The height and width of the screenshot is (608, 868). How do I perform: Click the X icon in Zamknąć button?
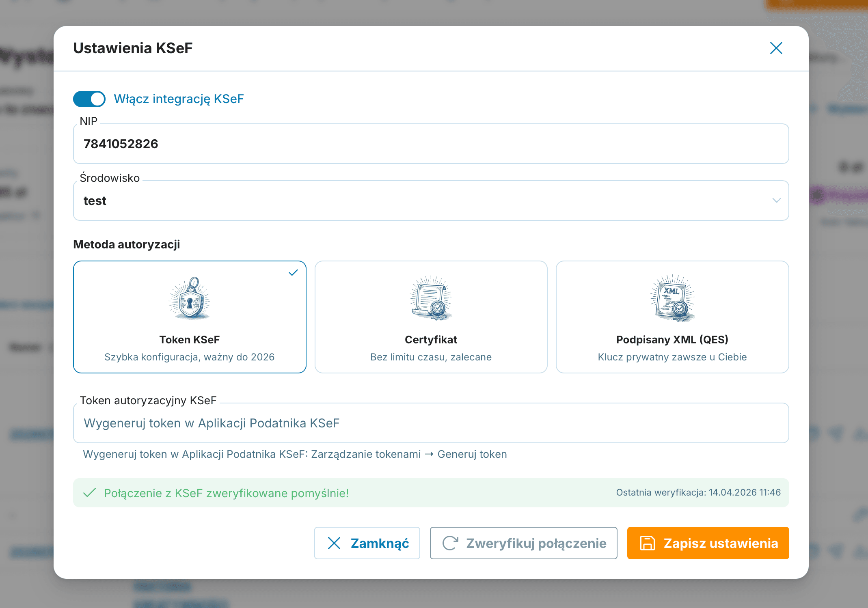[334, 543]
